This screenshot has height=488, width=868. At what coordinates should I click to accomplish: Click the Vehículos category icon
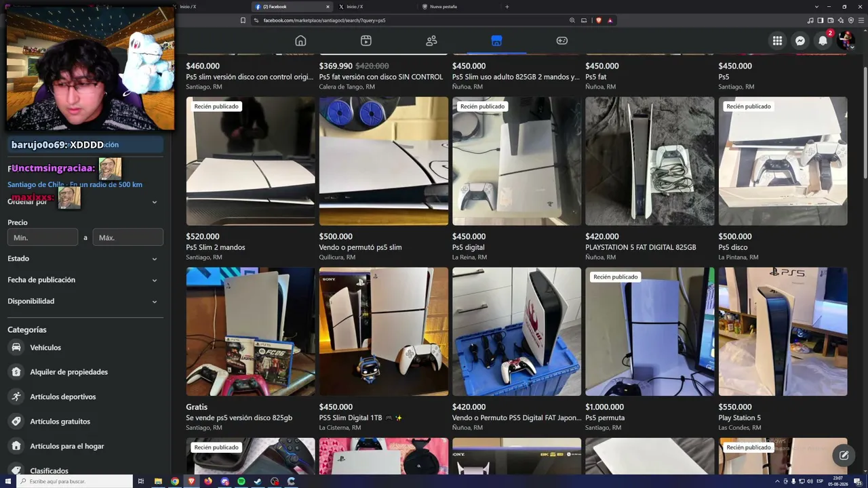(x=16, y=348)
